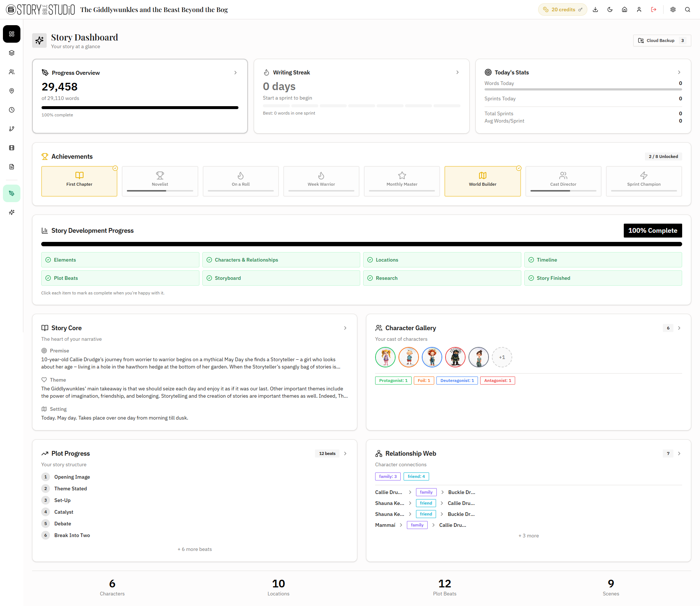Select the Monthly Master star achievement
Image resolution: width=700 pixels, height=606 pixels.
click(x=402, y=181)
